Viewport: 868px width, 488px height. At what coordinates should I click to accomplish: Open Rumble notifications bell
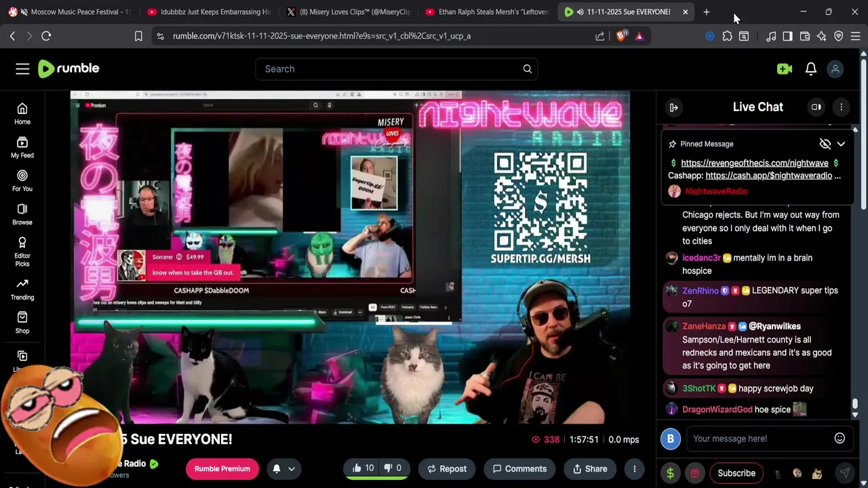click(x=811, y=68)
